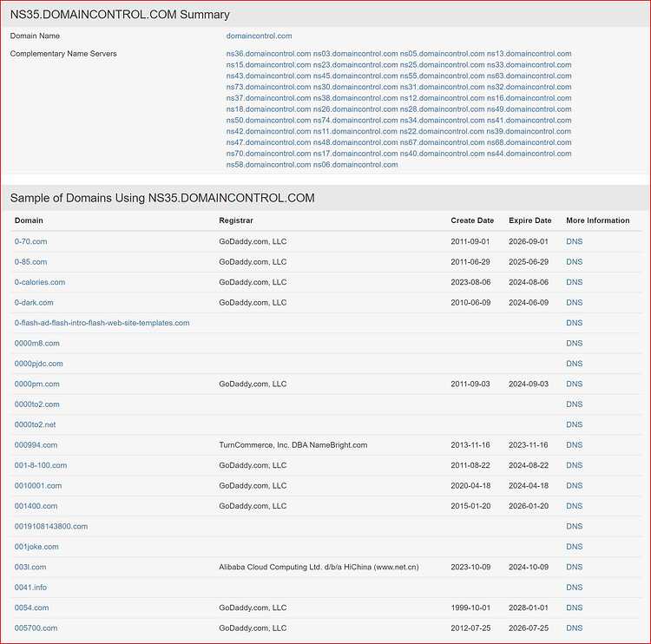Open ns63.domaincontrol.com name server link

point(529,76)
